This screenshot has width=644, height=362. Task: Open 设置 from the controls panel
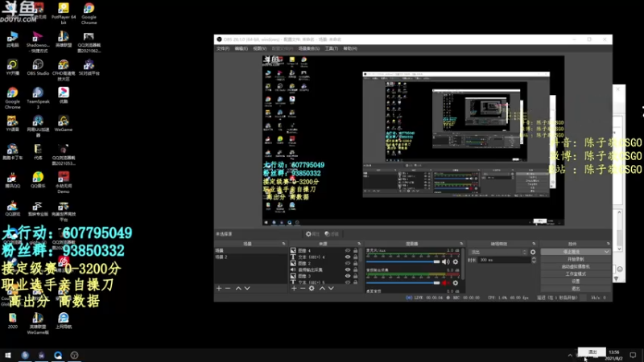576,282
